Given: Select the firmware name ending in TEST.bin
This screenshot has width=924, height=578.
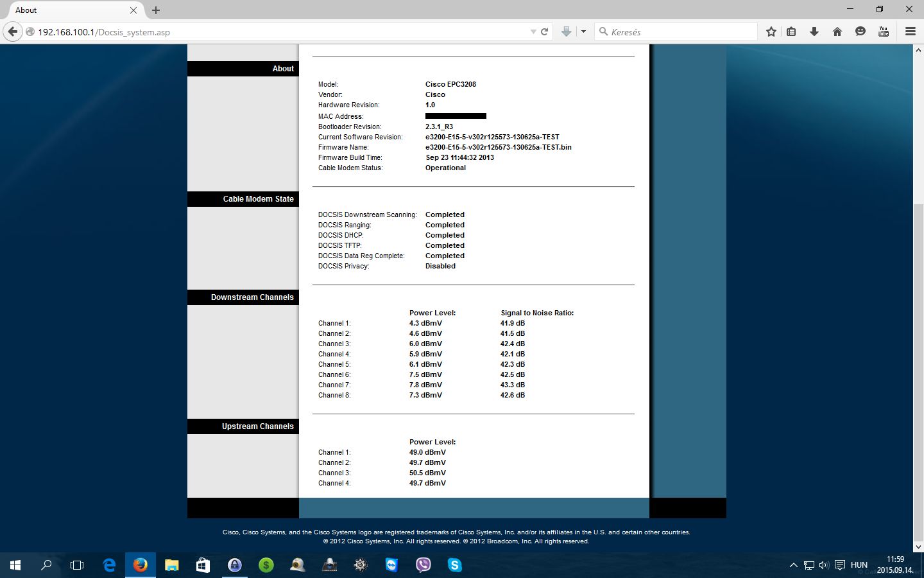Looking at the screenshot, I should point(499,147).
